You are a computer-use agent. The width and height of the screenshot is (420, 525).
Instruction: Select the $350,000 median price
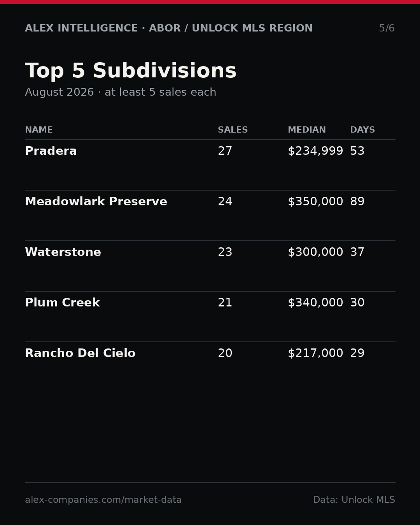(x=315, y=202)
